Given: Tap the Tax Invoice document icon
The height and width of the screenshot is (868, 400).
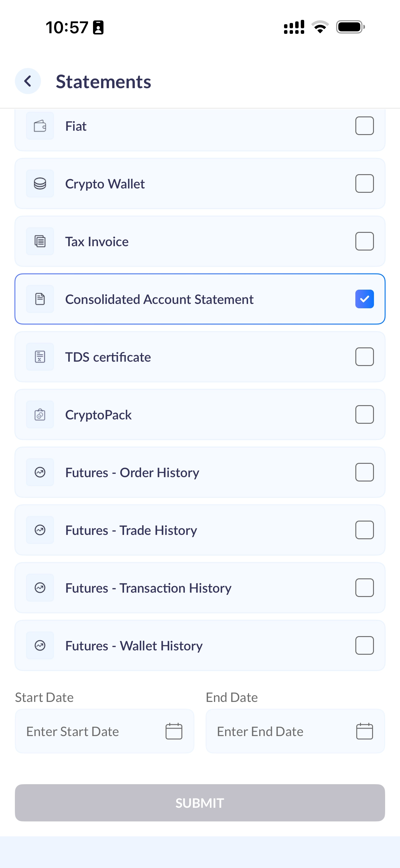Looking at the screenshot, I should click(40, 241).
